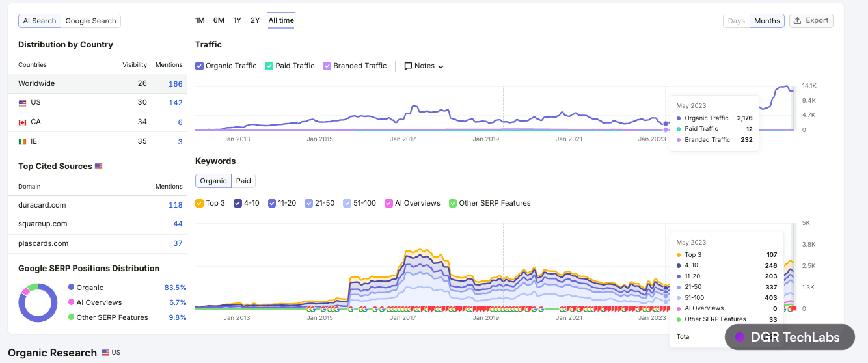
Task: Open the Notes dropdown
Action: coord(424,66)
